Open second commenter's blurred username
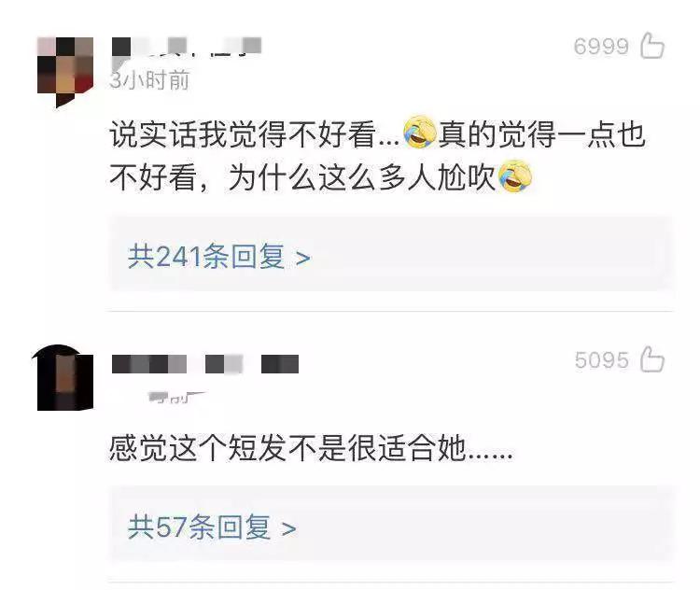The image size is (700, 590). pyautogui.click(x=205, y=364)
